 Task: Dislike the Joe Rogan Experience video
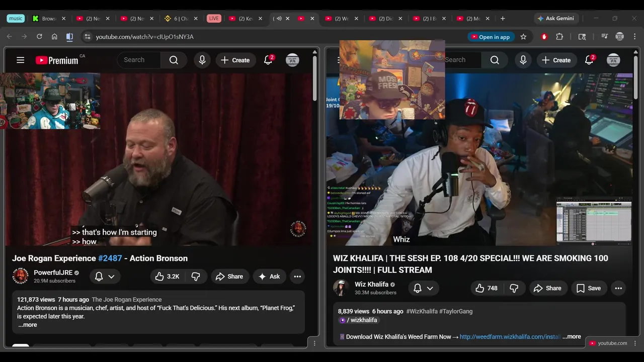[196, 277]
